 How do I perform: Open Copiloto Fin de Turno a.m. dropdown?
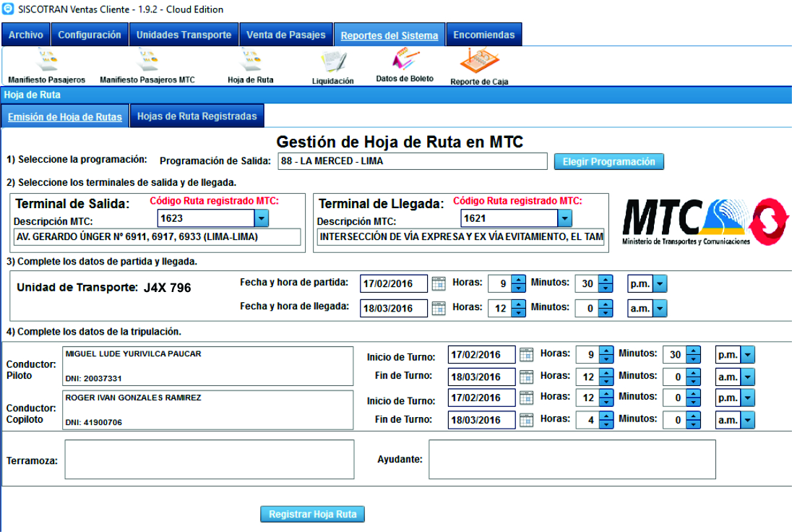tap(747, 420)
